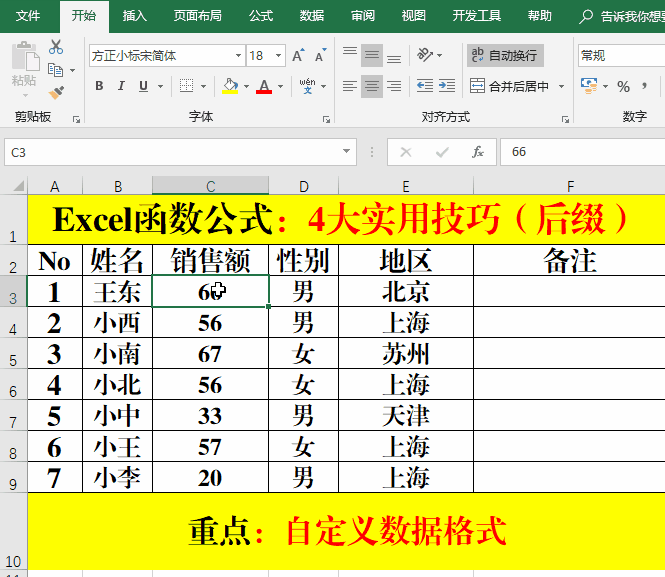Open the 公式 ribbon tab
665x577 pixels.
coord(260,16)
